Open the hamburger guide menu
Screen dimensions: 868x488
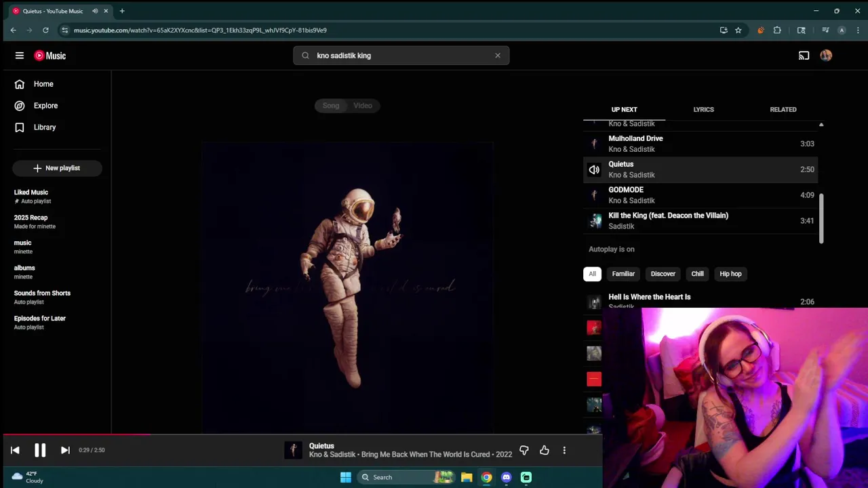coord(20,56)
